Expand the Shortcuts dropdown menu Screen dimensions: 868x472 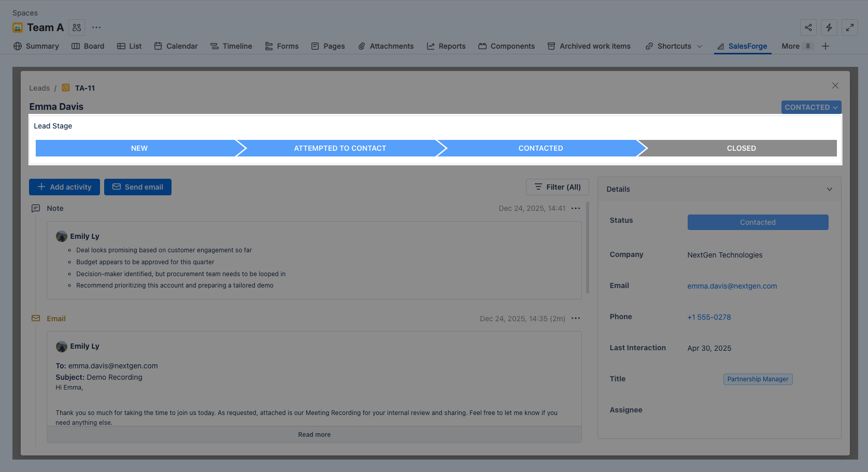coord(674,46)
